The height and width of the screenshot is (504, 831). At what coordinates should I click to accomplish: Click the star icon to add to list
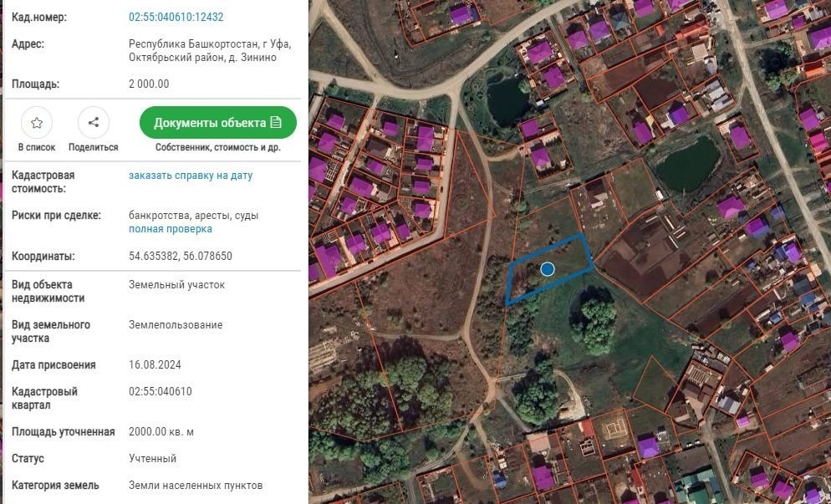click(37, 123)
